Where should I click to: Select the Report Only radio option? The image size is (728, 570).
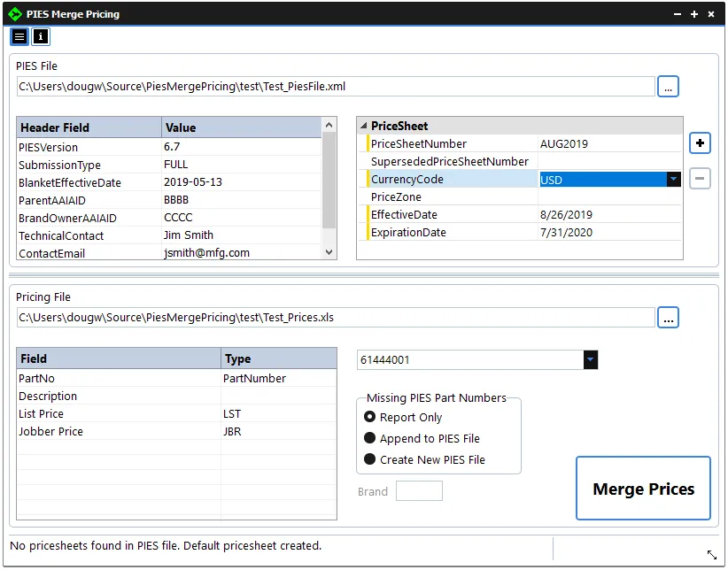coord(370,417)
